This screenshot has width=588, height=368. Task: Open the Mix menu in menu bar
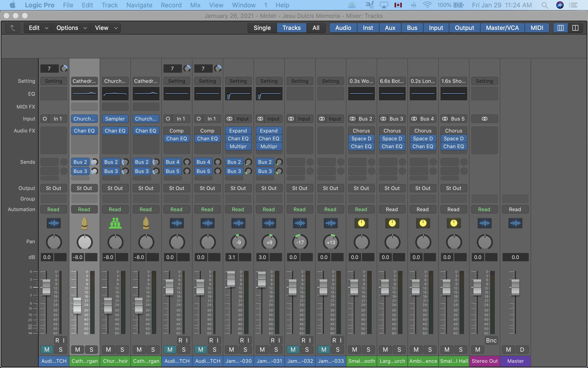tap(195, 5)
